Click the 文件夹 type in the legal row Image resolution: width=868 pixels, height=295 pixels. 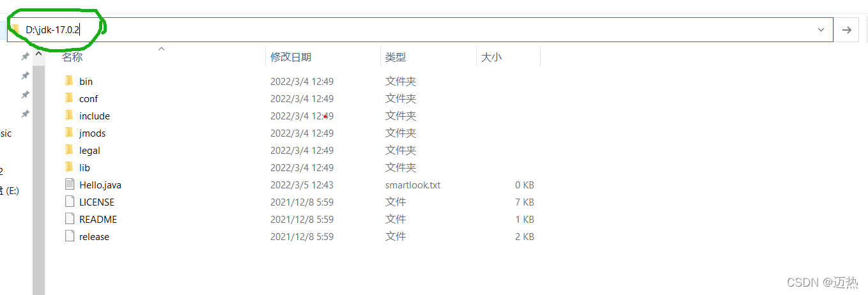pos(401,151)
